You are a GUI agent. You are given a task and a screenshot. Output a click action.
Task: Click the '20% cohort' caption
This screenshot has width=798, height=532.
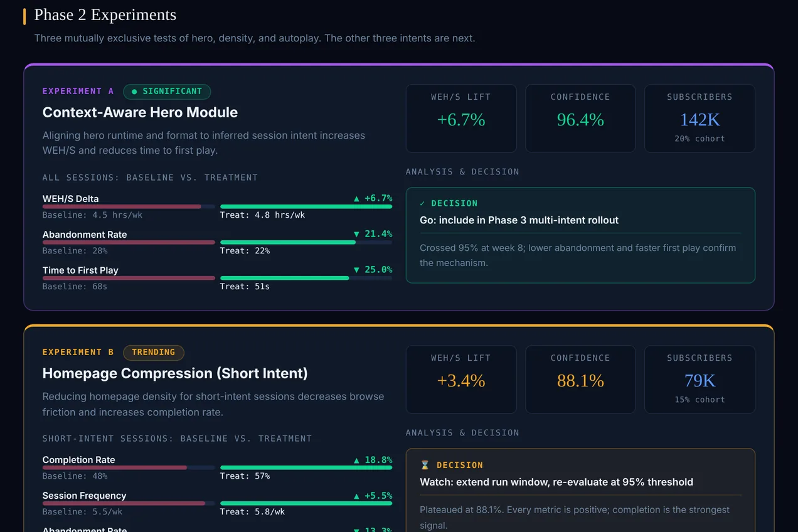700,139
